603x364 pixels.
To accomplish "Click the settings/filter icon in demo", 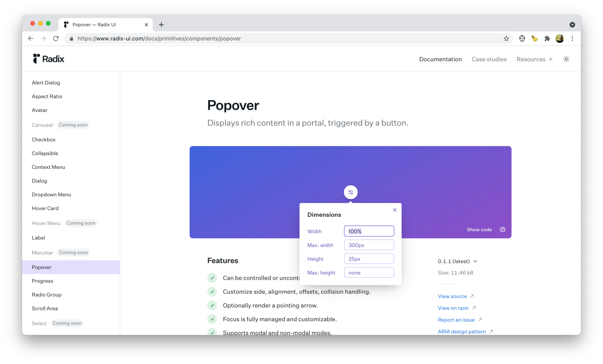I will (351, 192).
